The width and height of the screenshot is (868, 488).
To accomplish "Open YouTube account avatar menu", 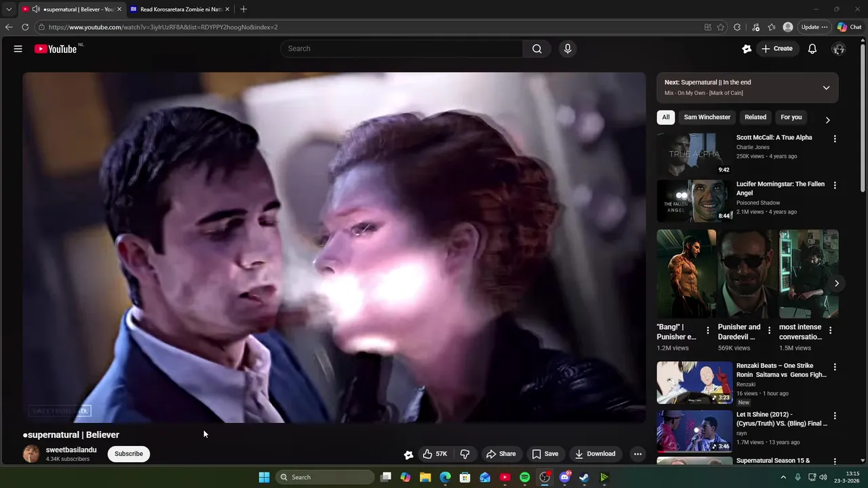I will pos(839,49).
